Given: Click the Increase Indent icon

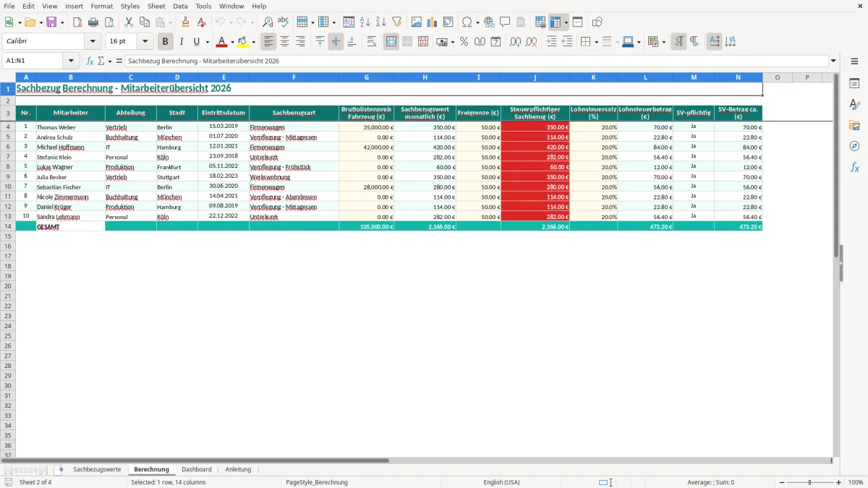Looking at the screenshot, I should pyautogui.click(x=551, y=42).
